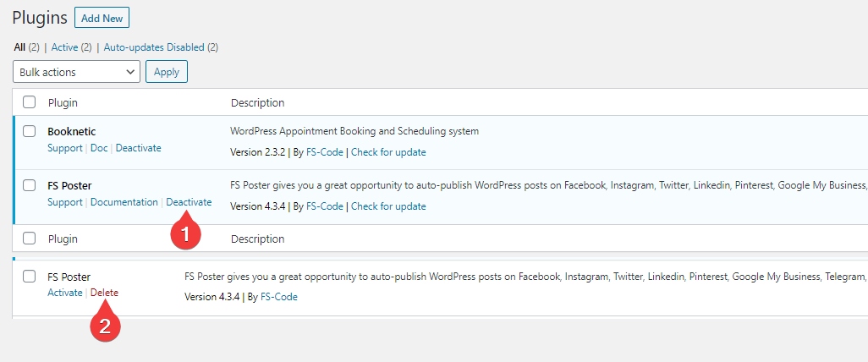This screenshot has height=362, width=868.
Task: Delete the inactive FS Poster plugin
Action: pos(104,293)
